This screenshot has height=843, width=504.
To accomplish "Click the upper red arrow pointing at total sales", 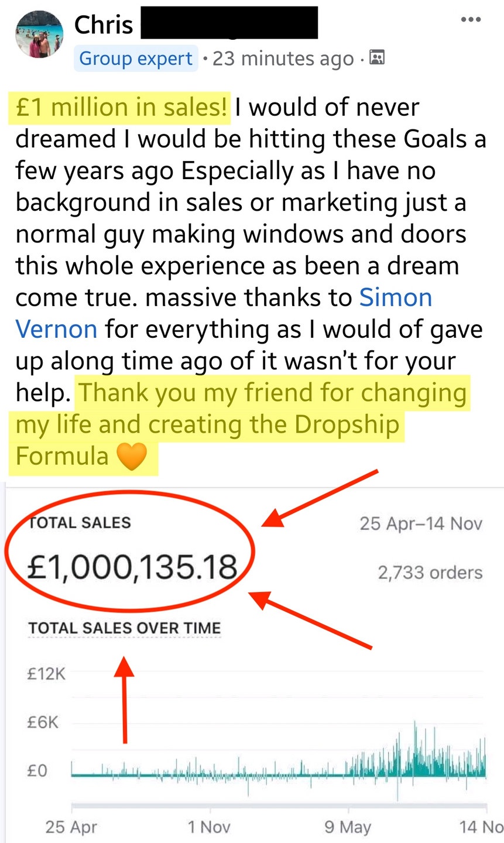I will (319, 497).
